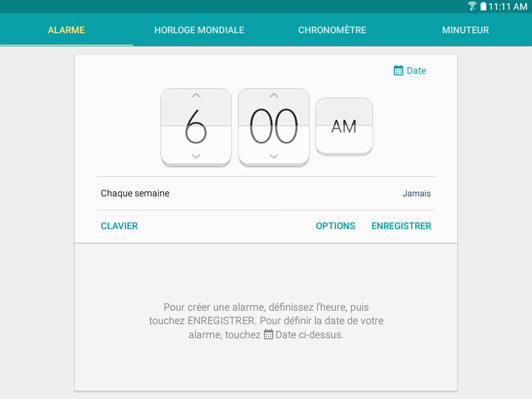Go to the Minuteur tab
Image resolution: width=532 pixels, height=399 pixels.
coord(465,30)
